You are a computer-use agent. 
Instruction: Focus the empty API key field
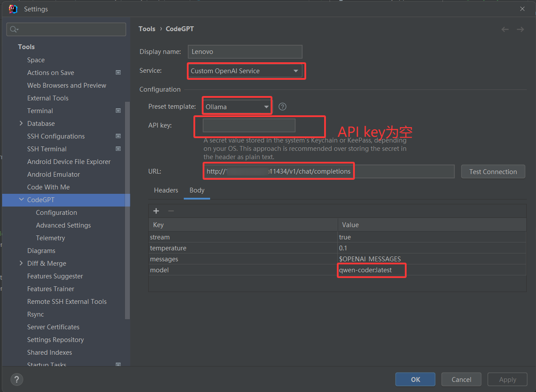[249, 125]
